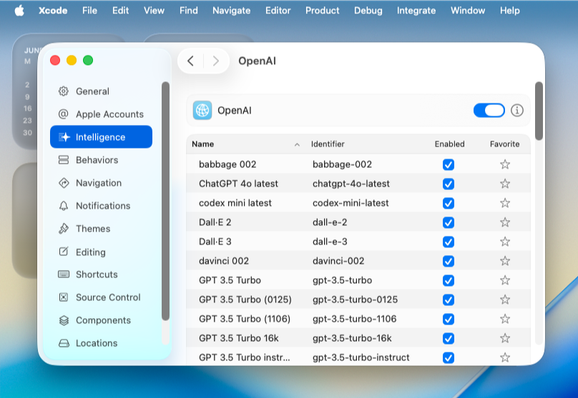Click the info icon next to OpenAI toggle
Screen dimensions: 578x398
pyautogui.click(x=517, y=110)
